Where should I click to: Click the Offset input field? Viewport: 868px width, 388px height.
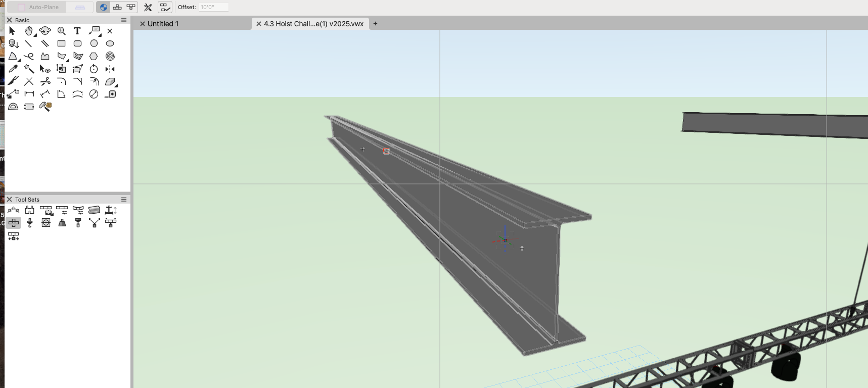[x=213, y=7]
